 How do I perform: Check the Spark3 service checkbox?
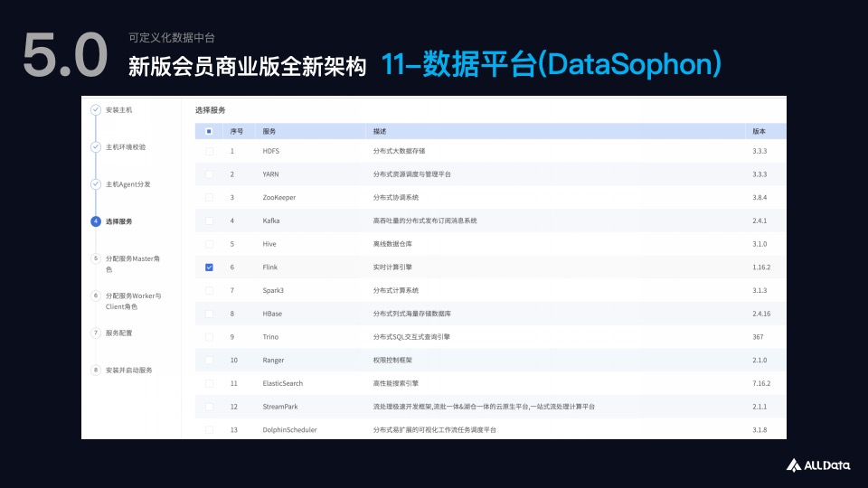coord(209,290)
